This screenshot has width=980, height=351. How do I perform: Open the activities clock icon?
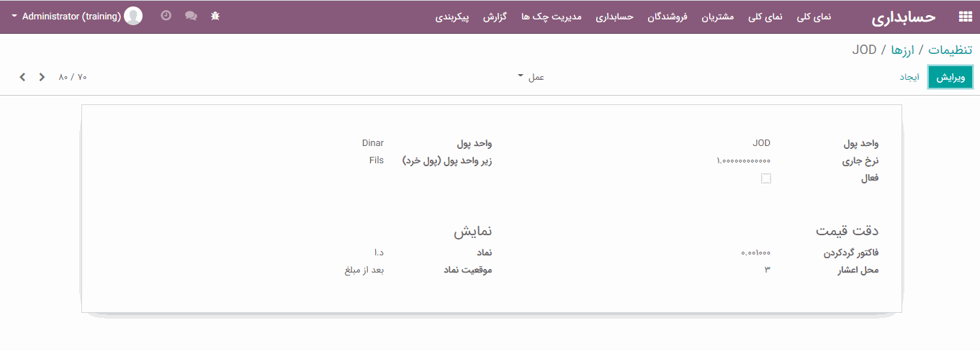166,16
